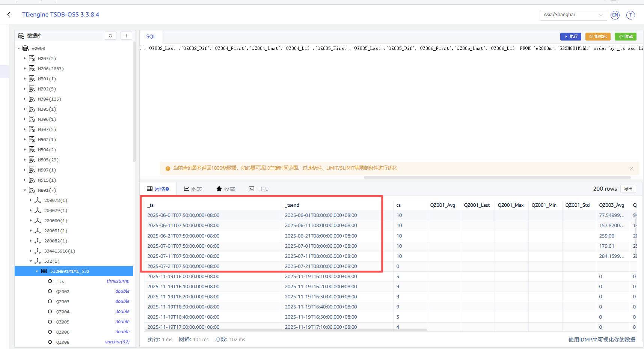Switch language with the EN icon
The height and width of the screenshot is (349, 644).
pyautogui.click(x=615, y=15)
